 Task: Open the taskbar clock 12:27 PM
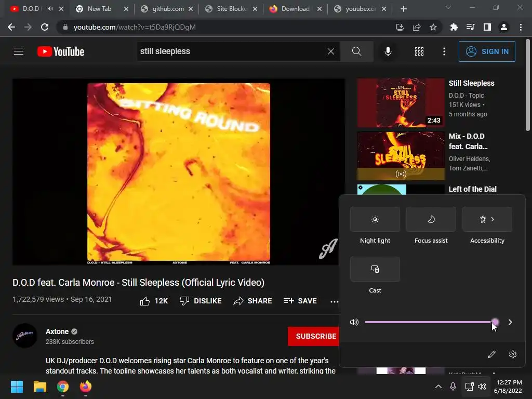click(508, 387)
